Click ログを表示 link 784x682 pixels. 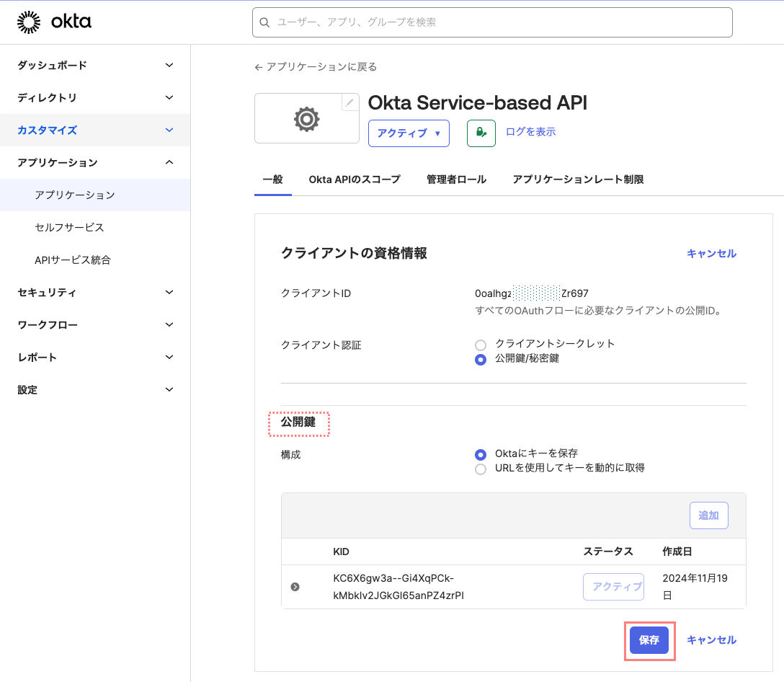[530, 132]
